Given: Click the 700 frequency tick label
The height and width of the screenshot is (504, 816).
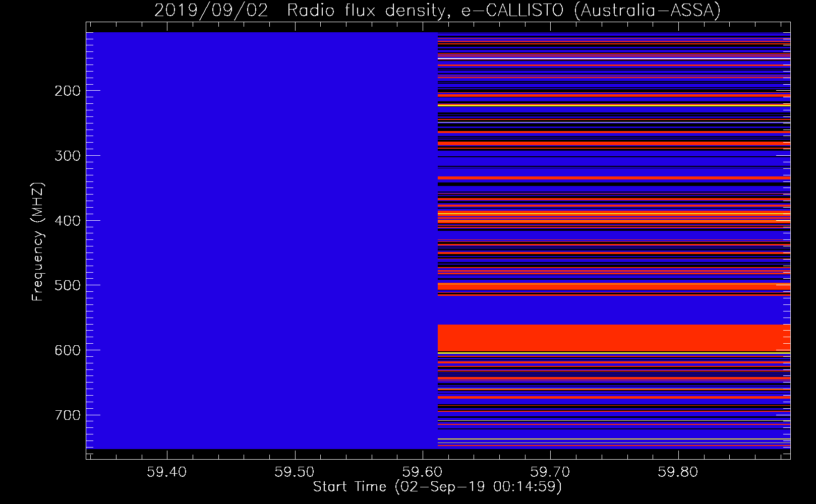Looking at the screenshot, I should (68, 415).
